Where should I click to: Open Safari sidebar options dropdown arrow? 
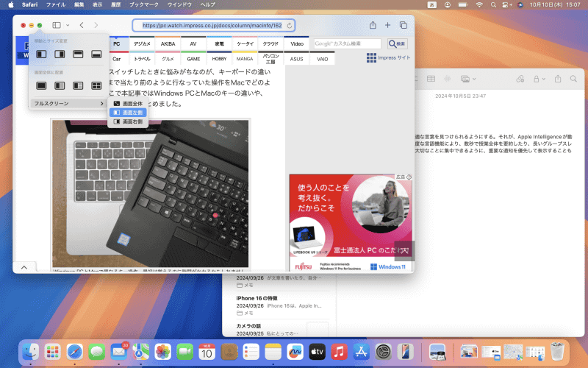[x=68, y=25]
